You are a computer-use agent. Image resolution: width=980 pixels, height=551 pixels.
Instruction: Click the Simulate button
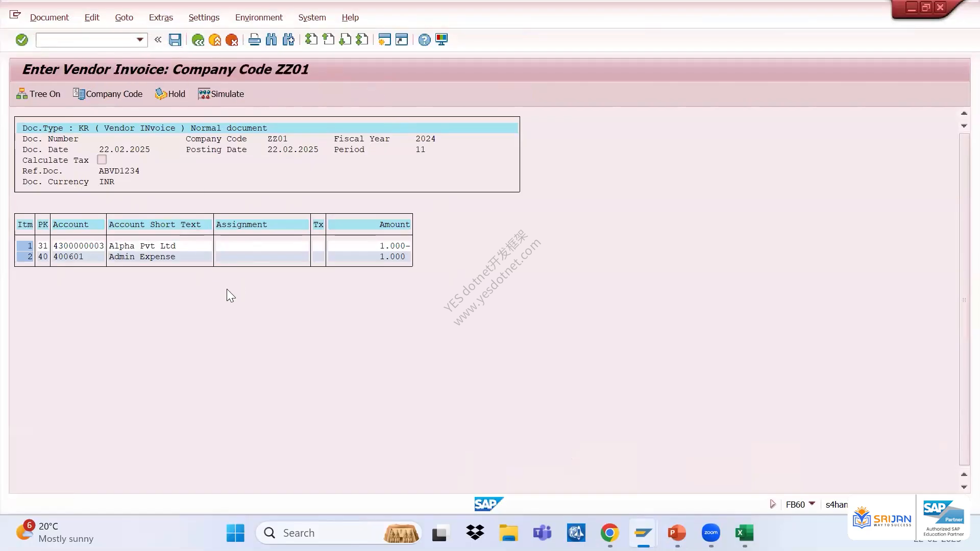[221, 94]
